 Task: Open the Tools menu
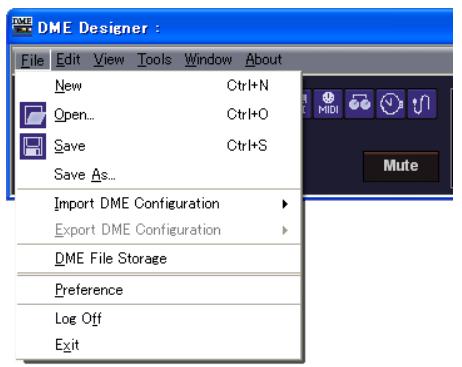pyautogui.click(x=154, y=60)
